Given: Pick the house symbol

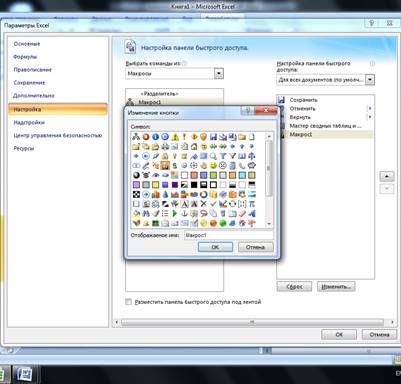Looking at the screenshot, I should (x=194, y=146).
